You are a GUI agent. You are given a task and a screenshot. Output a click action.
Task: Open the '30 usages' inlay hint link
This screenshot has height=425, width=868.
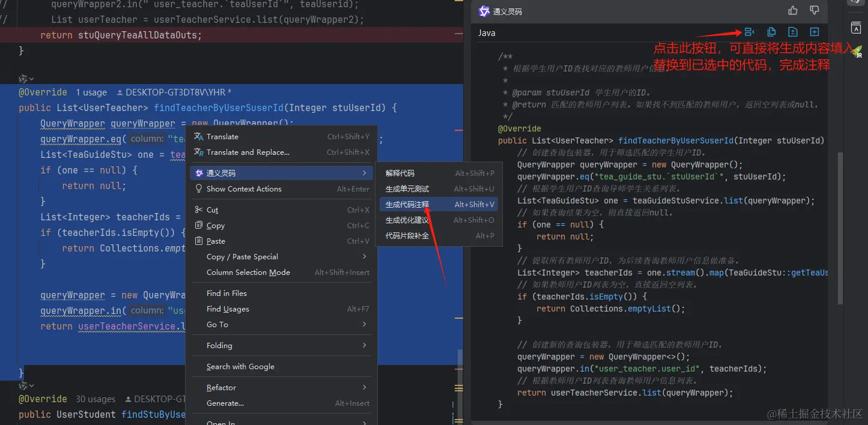(96, 399)
